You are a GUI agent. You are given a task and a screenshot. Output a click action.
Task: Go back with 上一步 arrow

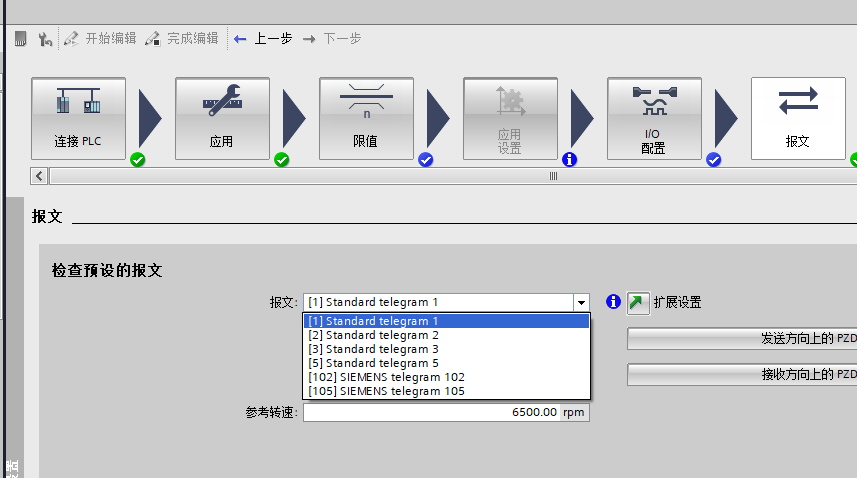[x=263, y=39]
